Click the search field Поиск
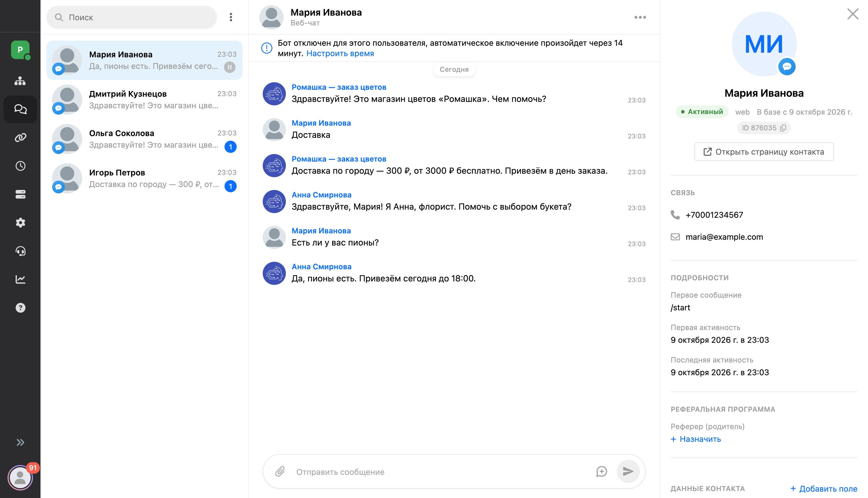This screenshot has height=498, width=868. [132, 17]
